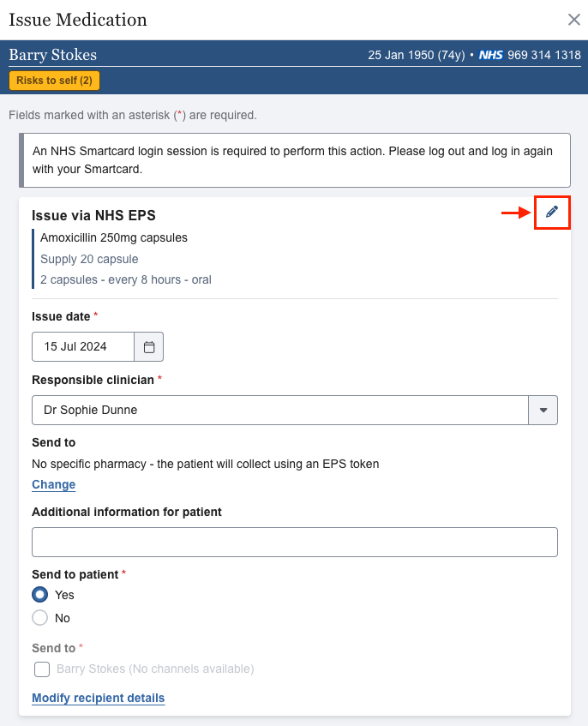Tick the Barry Stokes recipient checkbox

pyautogui.click(x=41, y=669)
